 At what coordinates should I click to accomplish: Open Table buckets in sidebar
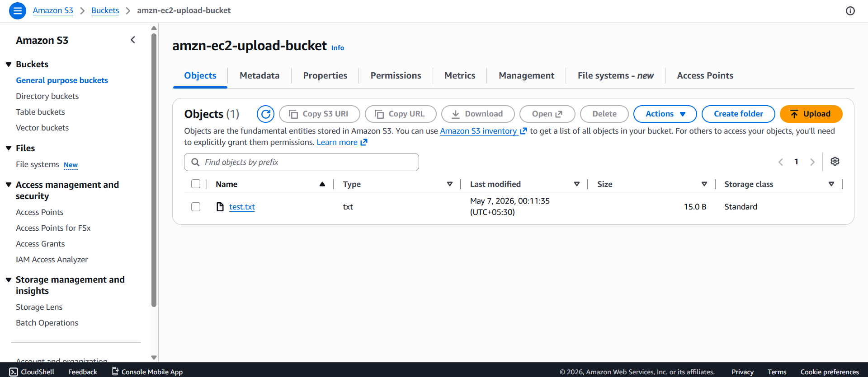40,112
